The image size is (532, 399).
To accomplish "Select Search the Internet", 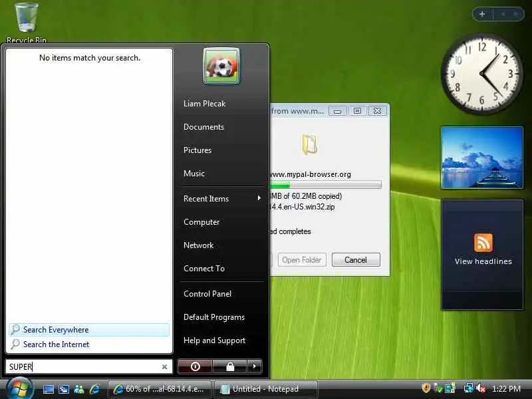I will tap(89, 344).
